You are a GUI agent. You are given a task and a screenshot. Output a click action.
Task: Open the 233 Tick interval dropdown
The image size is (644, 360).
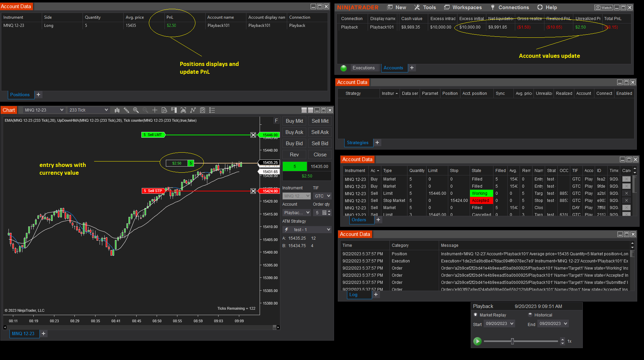[x=88, y=110]
